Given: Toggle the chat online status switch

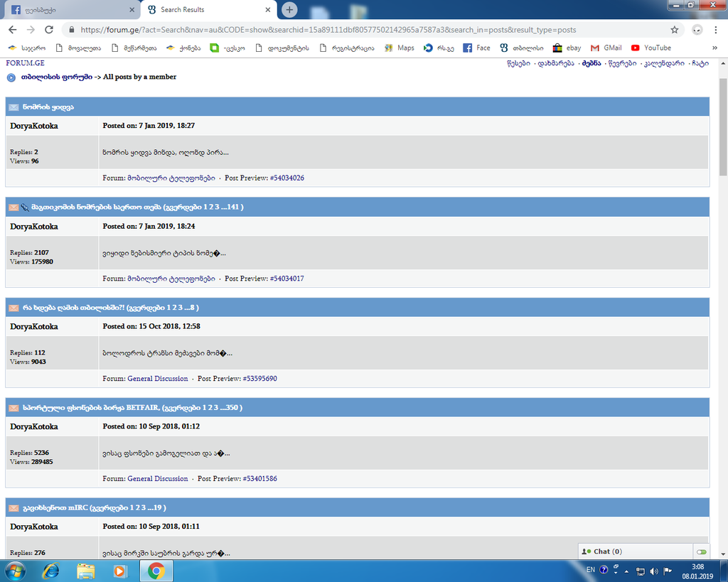Looking at the screenshot, I should point(702,552).
